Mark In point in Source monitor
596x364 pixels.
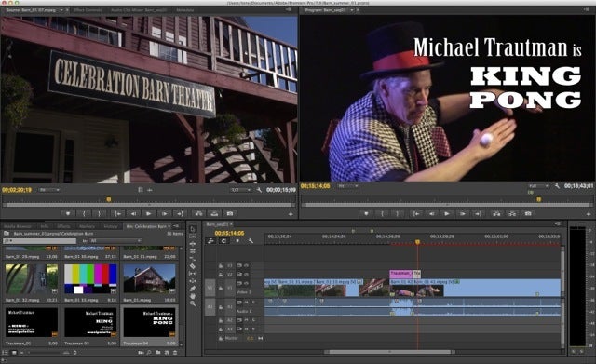85,214
